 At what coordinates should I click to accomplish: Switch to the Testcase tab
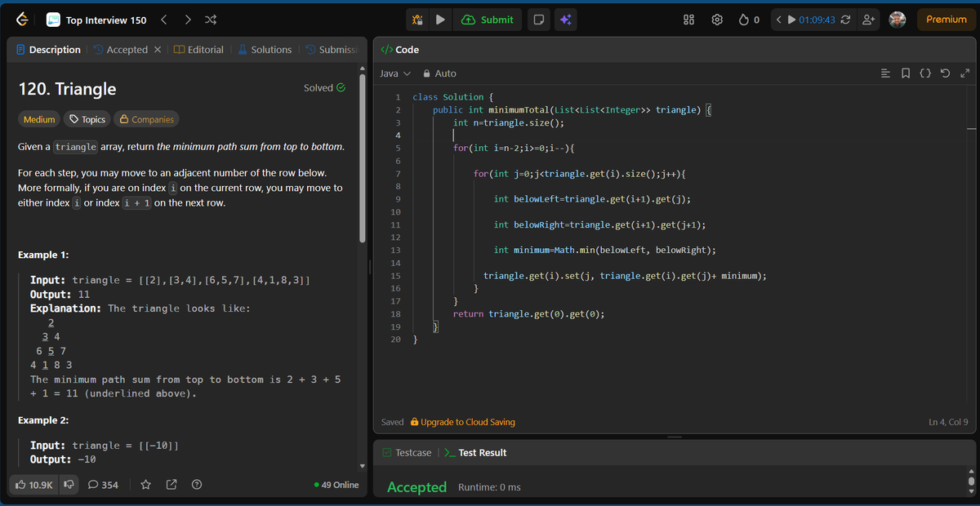[x=407, y=452]
